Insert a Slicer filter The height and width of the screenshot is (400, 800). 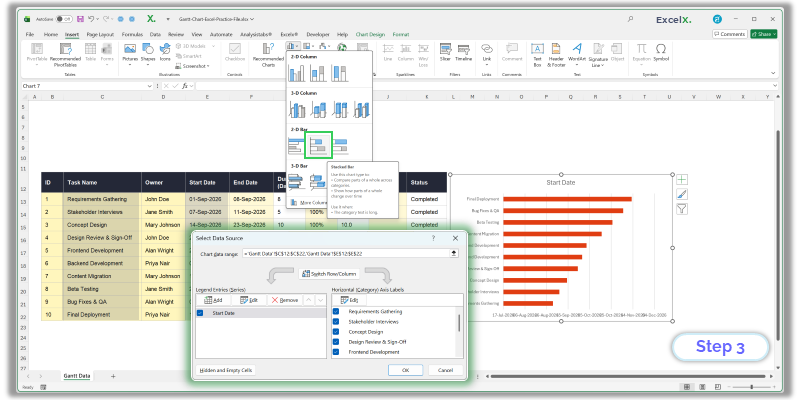(445, 52)
